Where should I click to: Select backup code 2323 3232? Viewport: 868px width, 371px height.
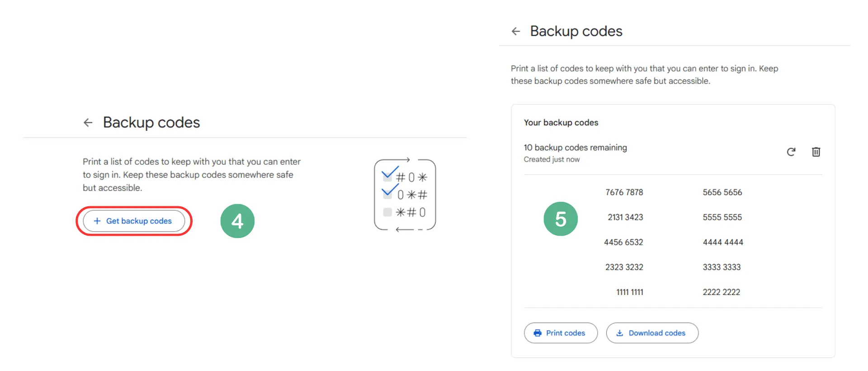(x=624, y=267)
